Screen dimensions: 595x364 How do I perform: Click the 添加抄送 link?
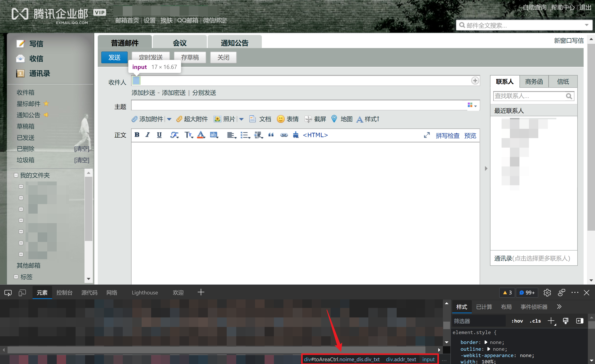143,93
